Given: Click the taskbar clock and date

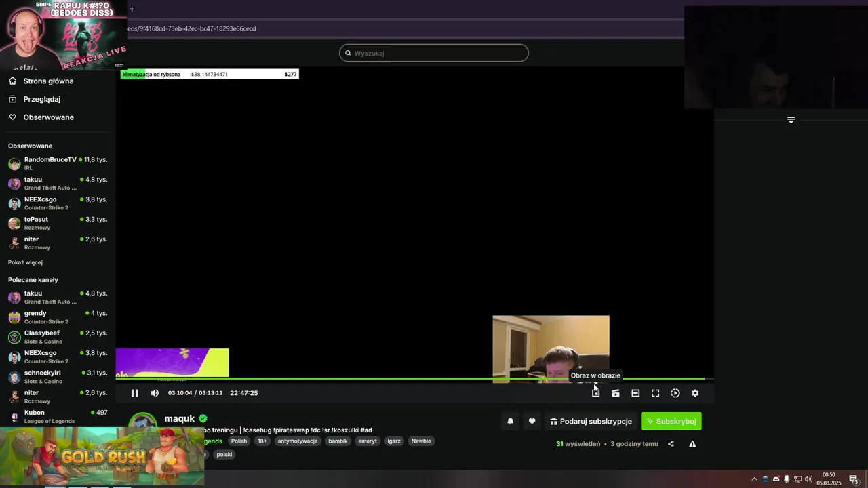Looking at the screenshot, I should click(829, 479).
